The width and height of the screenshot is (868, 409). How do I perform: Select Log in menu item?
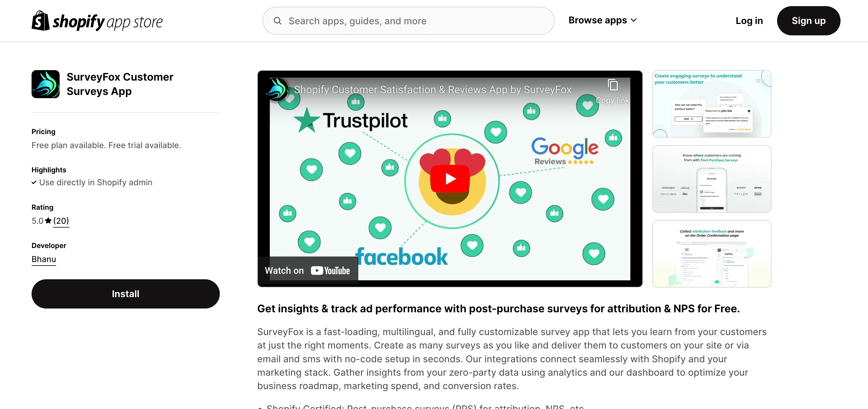tap(749, 20)
